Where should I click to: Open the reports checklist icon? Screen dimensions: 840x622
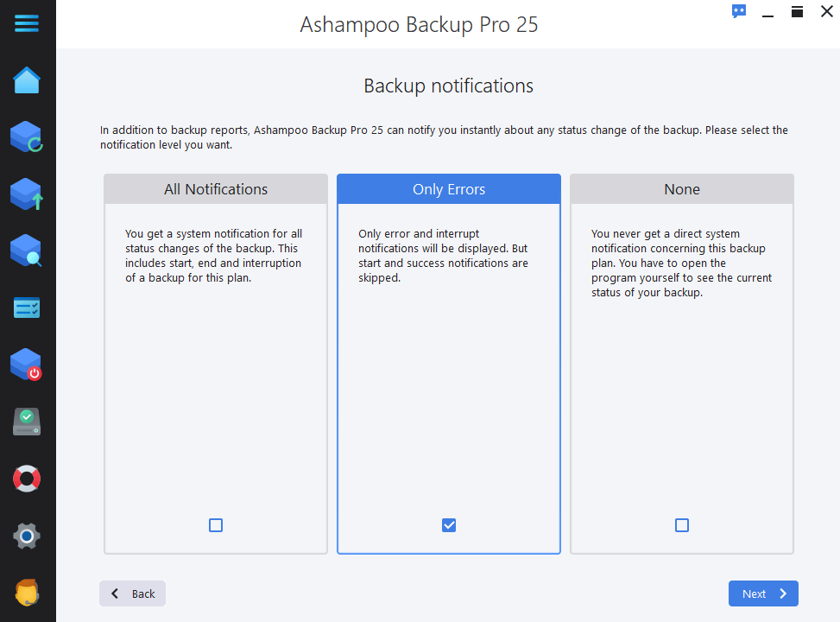coord(27,308)
